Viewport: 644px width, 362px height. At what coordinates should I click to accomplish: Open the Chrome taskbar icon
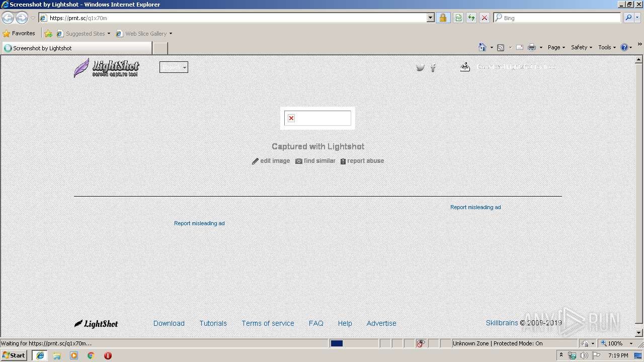pos(91,355)
